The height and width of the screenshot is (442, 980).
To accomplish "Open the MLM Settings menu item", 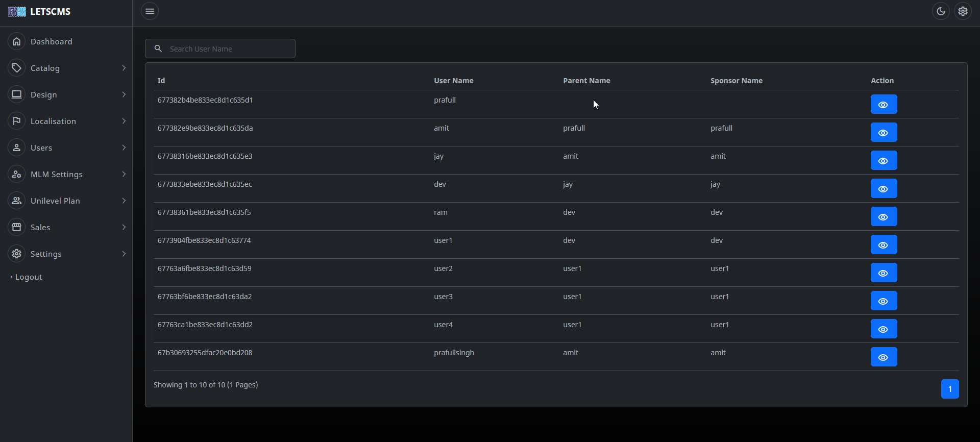I will tap(56, 174).
